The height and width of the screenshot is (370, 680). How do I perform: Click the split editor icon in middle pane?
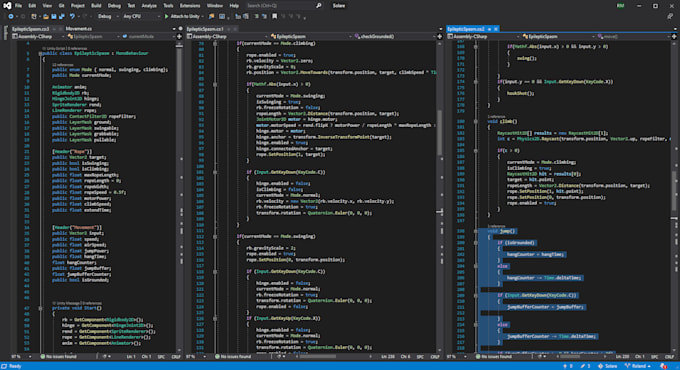pos(439,36)
